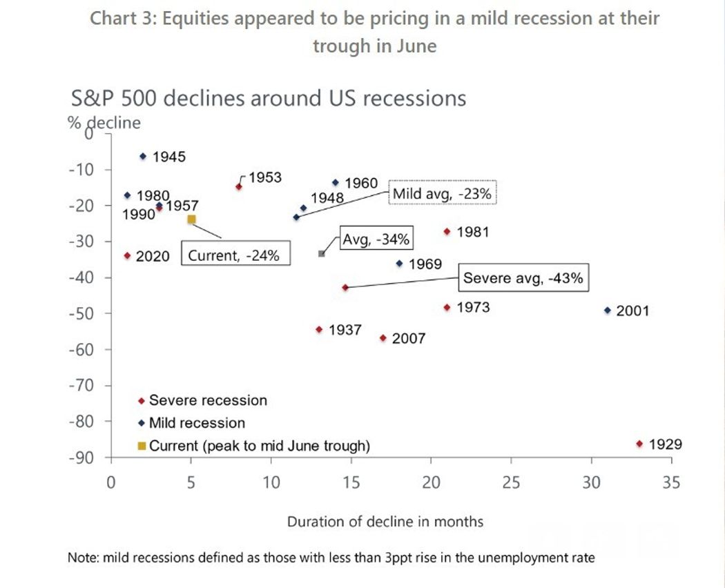Click the chart title 'S&P 500 declines'

269,98
